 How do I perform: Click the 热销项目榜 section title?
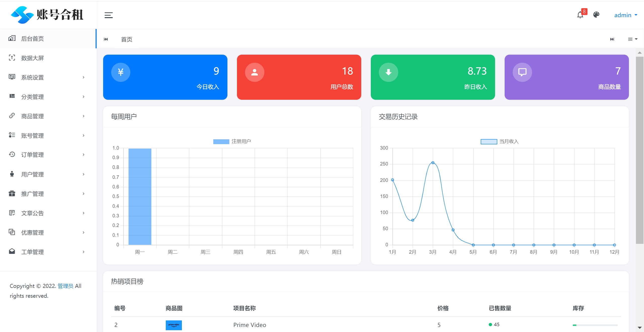tap(127, 281)
